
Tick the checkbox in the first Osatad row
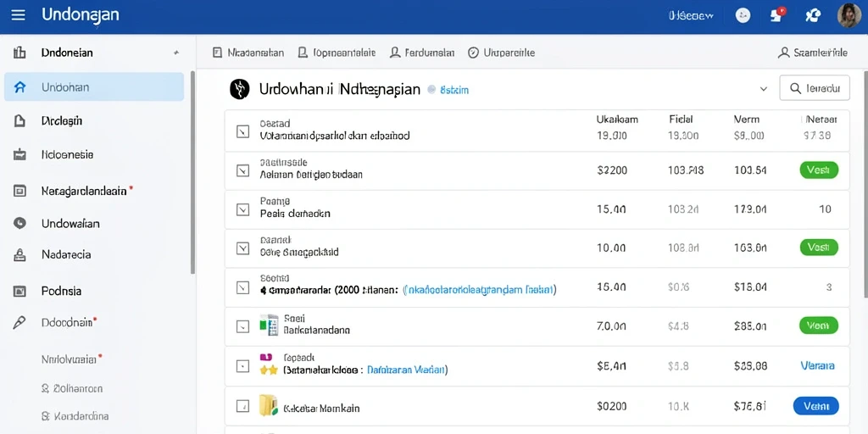point(242,131)
